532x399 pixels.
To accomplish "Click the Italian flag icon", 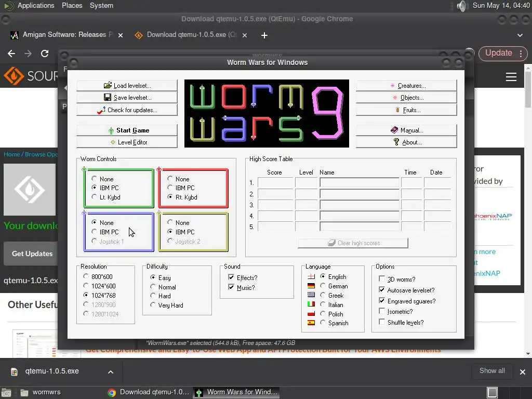I will pos(311,304).
